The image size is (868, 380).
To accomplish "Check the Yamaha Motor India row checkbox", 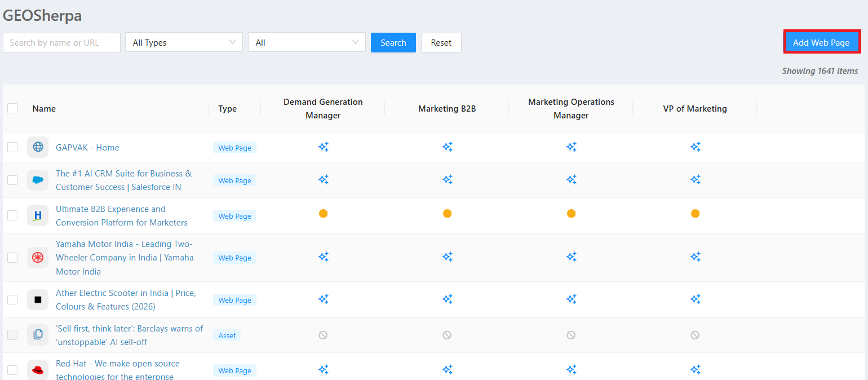I will [x=12, y=258].
